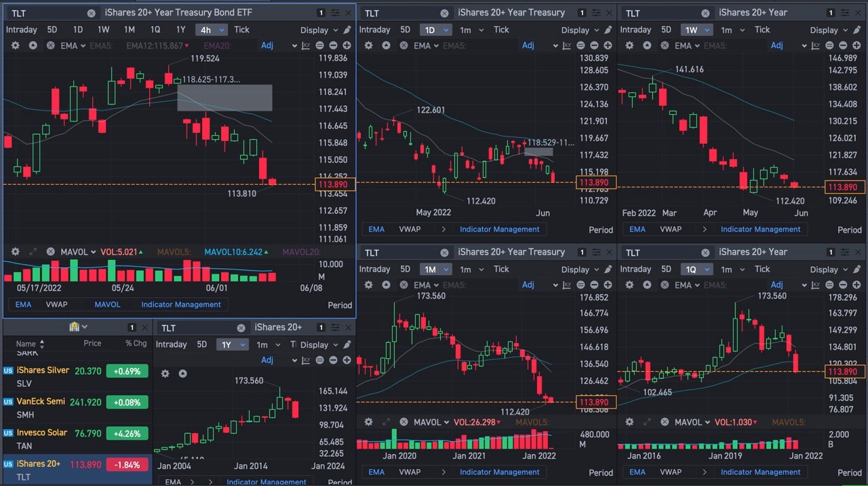The height and width of the screenshot is (486, 868).
Task: Open Display dropdown in 4h chart
Action: click(319, 30)
